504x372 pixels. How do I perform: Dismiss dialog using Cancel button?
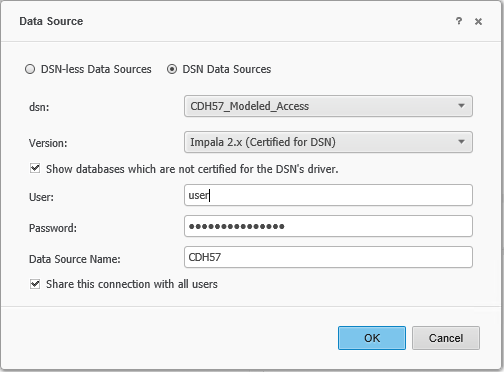446,338
